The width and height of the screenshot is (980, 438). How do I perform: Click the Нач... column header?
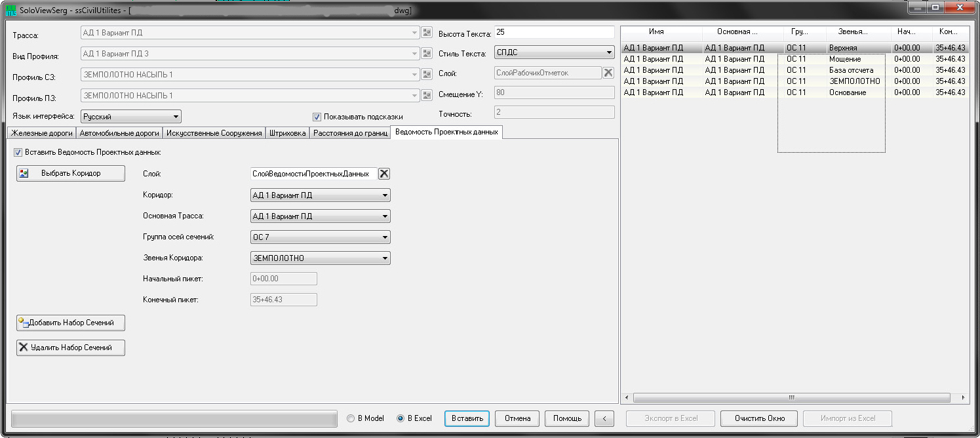[x=912, y=31]
